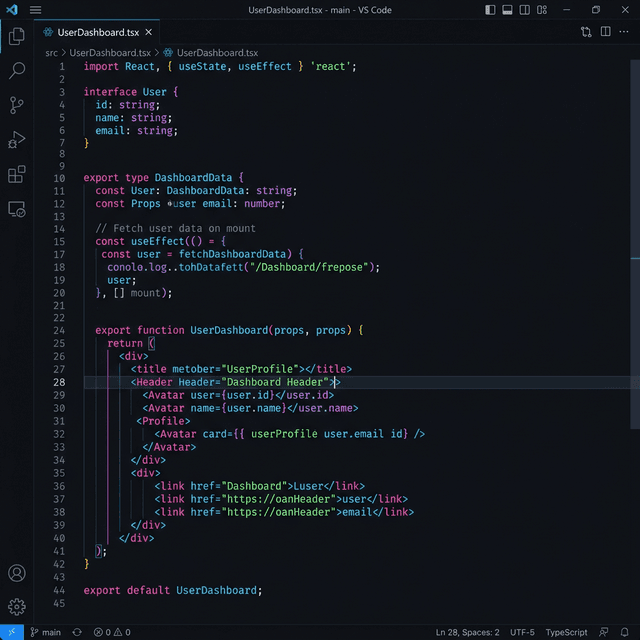This screenshot has height=640, width=640.
Task: Open More Actions ellipsis menu
Action: 624,32
